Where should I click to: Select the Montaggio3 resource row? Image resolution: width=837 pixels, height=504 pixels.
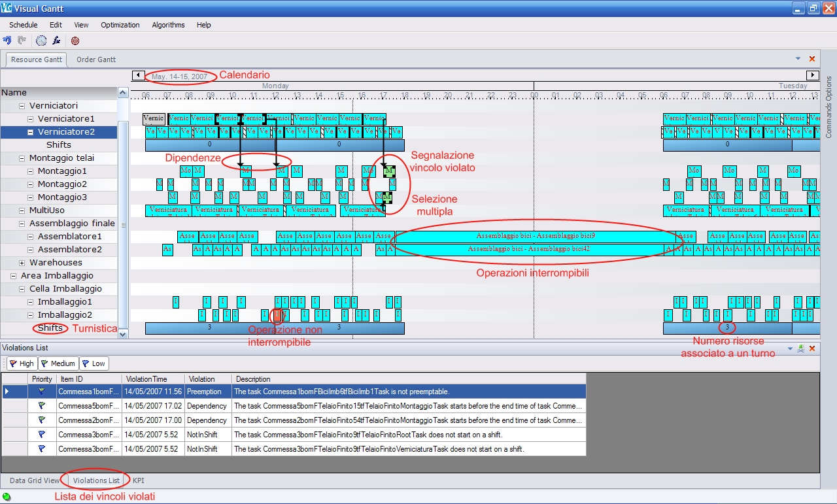[x=59, y=197]
